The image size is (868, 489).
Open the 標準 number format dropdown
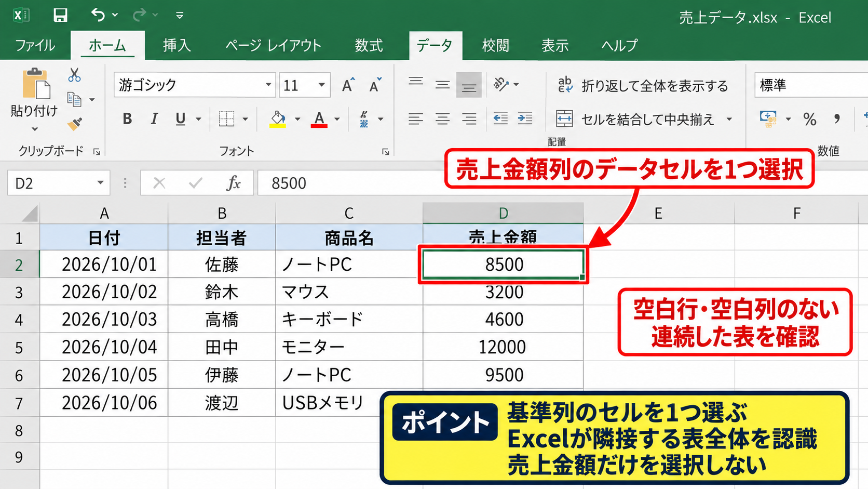point(811,85)
